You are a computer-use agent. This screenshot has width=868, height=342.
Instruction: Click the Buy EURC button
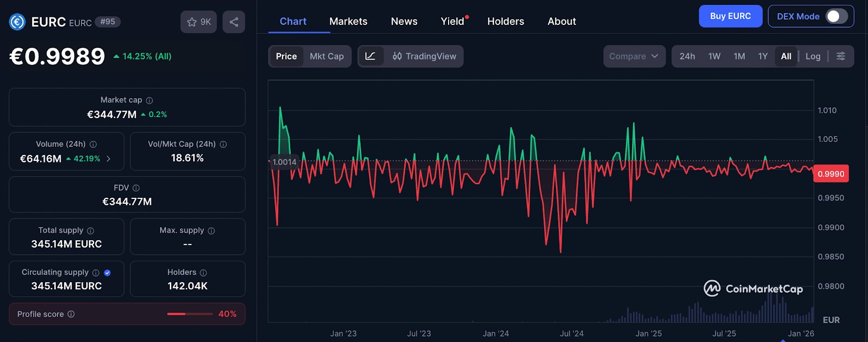(731, 16)
